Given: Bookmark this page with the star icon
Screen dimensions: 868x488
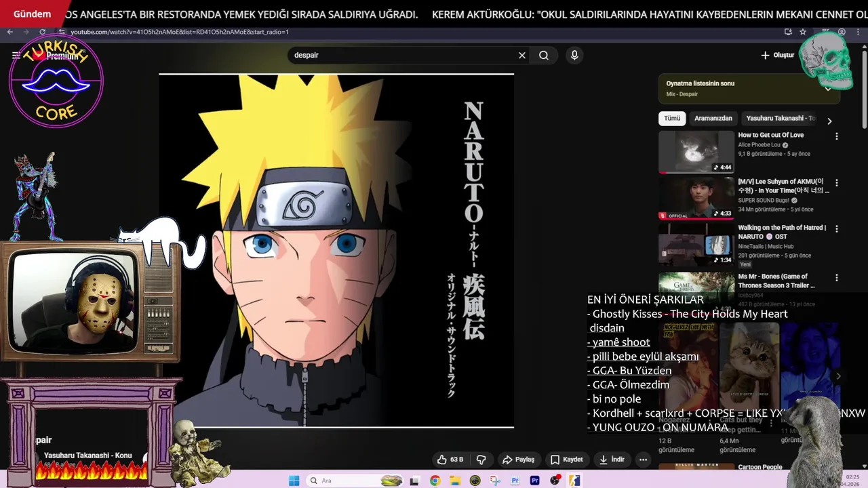Looking at the screenshot, I should click(x=803, y=32).
